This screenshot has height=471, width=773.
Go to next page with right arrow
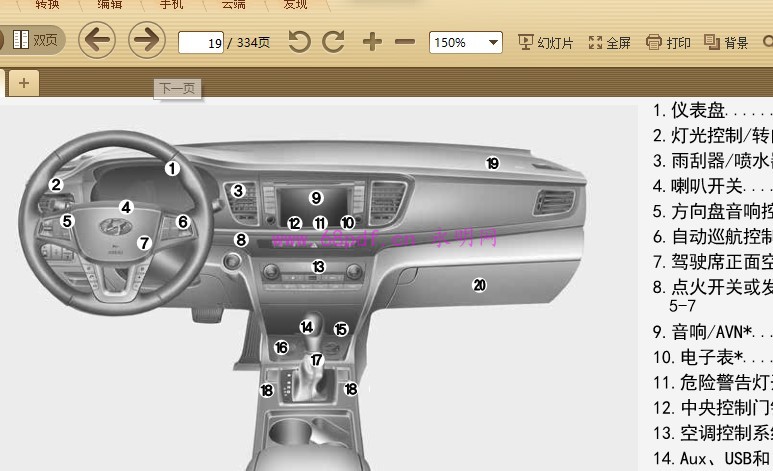click(x=147, y=40)
